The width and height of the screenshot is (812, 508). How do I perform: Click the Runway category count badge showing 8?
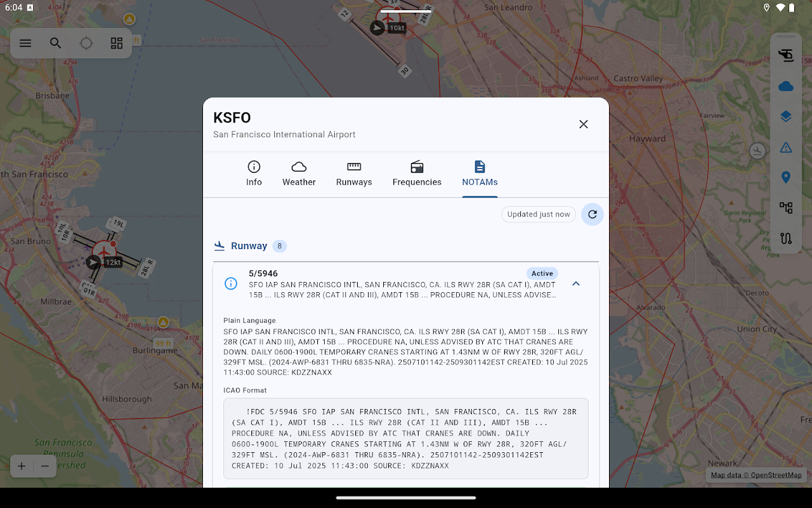[x=280, y=246]
